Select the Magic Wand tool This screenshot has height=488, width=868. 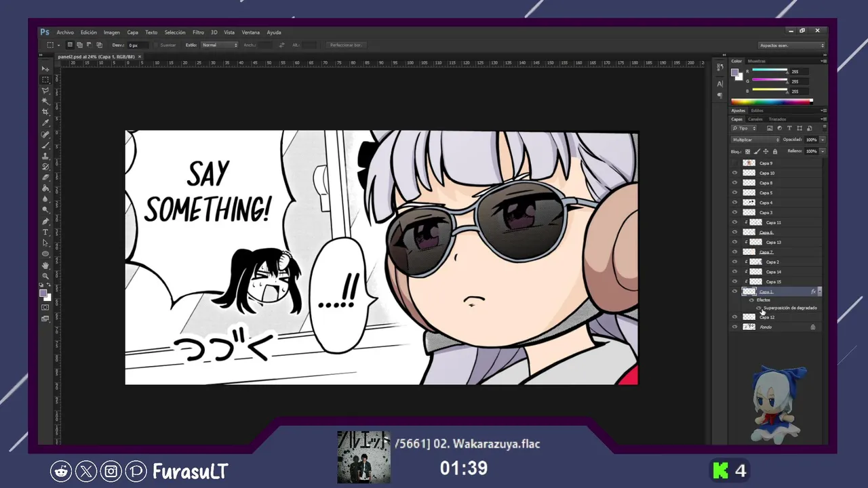(x=45, y=101)
